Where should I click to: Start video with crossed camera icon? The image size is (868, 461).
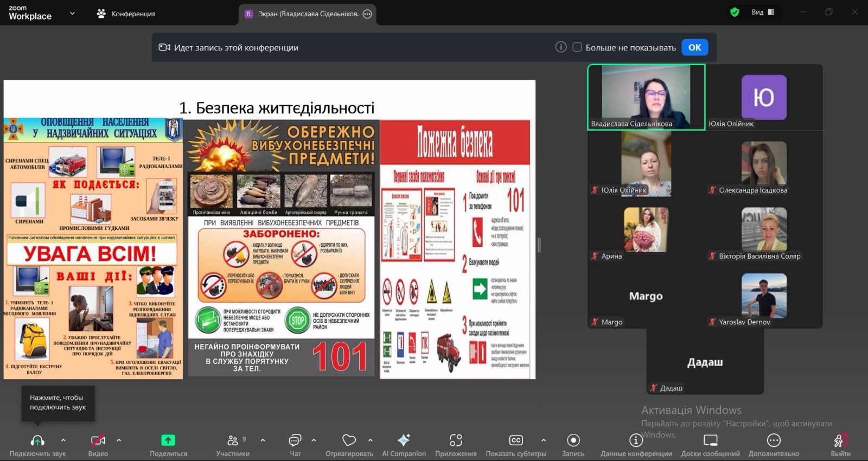pos(98,440)
